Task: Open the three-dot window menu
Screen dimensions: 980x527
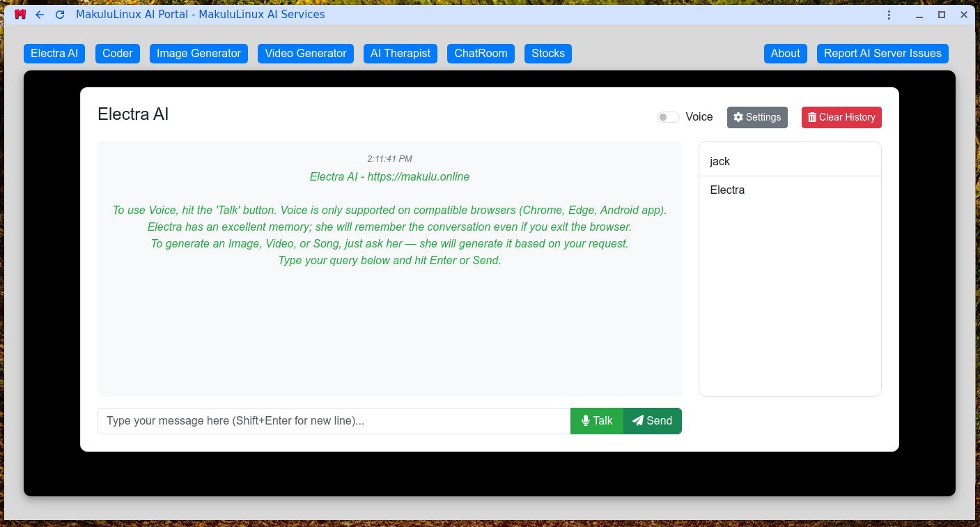Action: 889,15
